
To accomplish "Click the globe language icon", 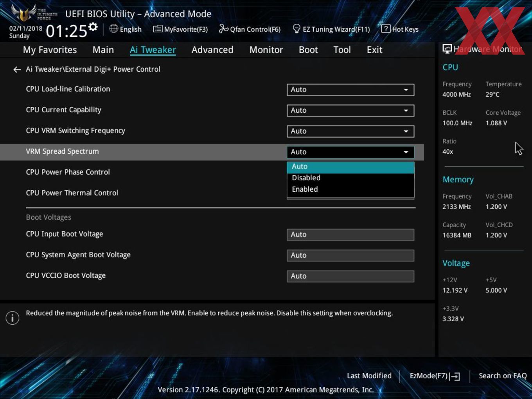I will (113, 29).
